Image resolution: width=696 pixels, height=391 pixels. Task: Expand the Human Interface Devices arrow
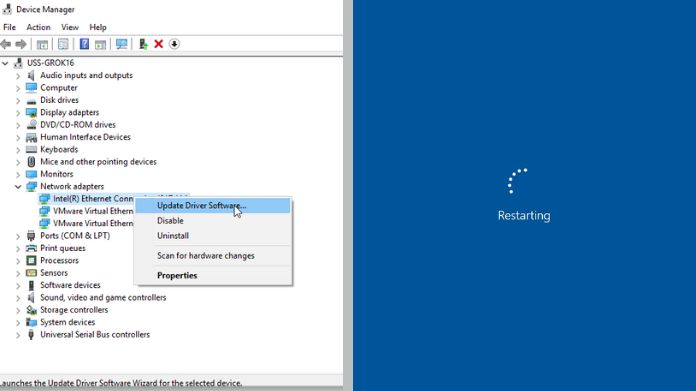[x=18, y=138]
